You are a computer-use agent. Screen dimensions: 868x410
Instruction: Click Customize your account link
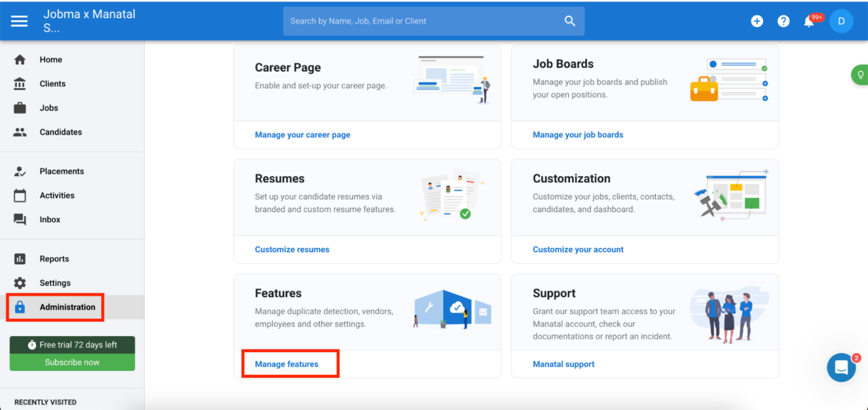(x=578, y=249)
